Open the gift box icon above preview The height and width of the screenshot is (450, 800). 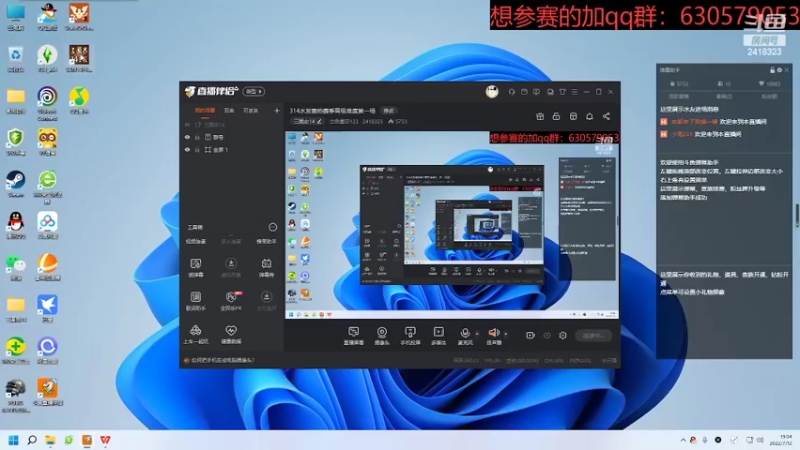(x=540, y=116)
